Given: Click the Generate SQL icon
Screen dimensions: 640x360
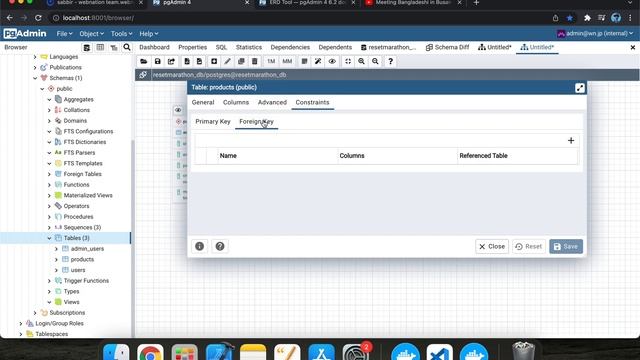Looking at the screenshot, I should coord(187,62).
